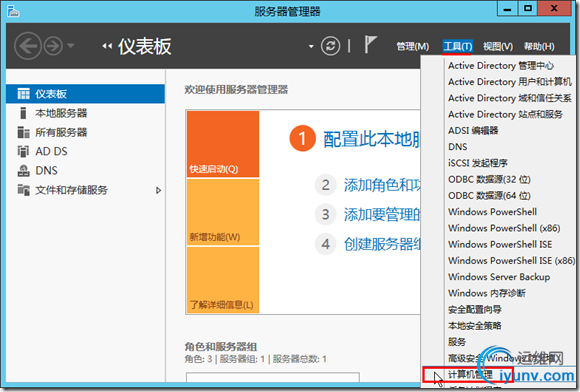This screenshot has height=392, width=580.
Task: Choose Active Directory 域和信任关系
Action: 509,98
